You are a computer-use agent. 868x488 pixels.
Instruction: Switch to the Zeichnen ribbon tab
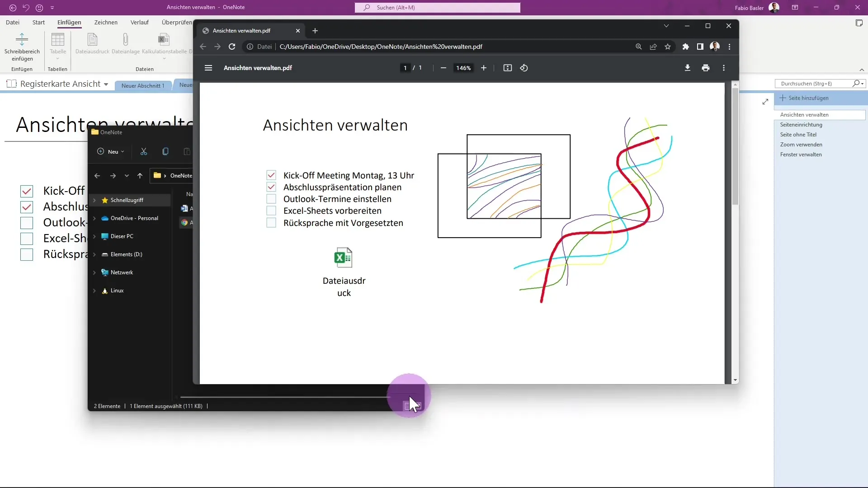point(106,22)
